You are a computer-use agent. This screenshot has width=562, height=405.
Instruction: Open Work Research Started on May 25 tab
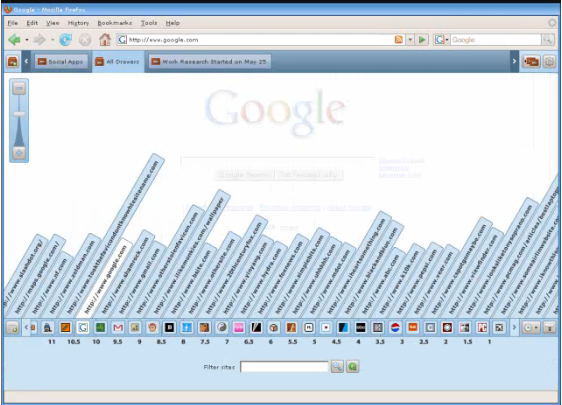coord(210,62)
